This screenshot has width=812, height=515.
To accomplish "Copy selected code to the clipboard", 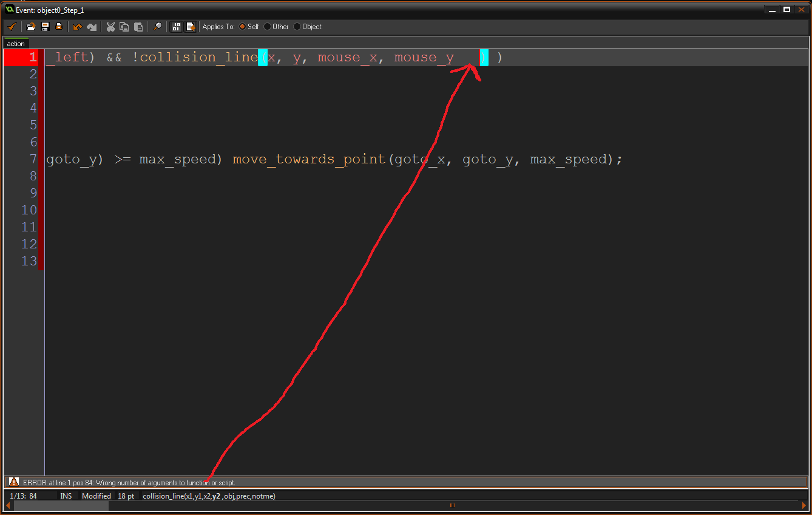I will tap(124, 27).
